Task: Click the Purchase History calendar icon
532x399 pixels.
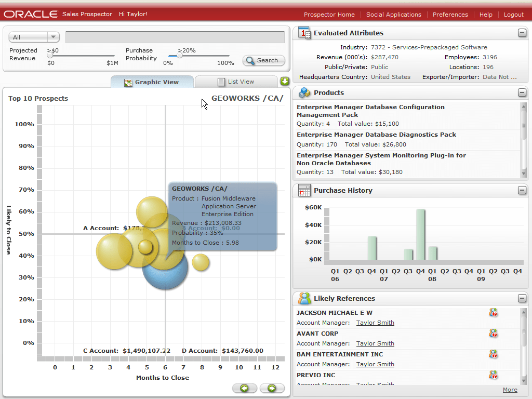Action: (x=304, y=191)
